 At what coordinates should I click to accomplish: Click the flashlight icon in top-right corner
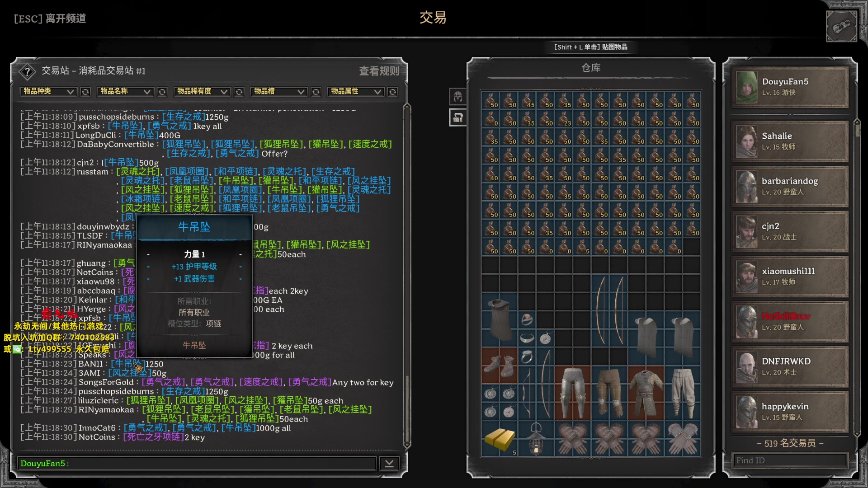[x=841, y=27]
